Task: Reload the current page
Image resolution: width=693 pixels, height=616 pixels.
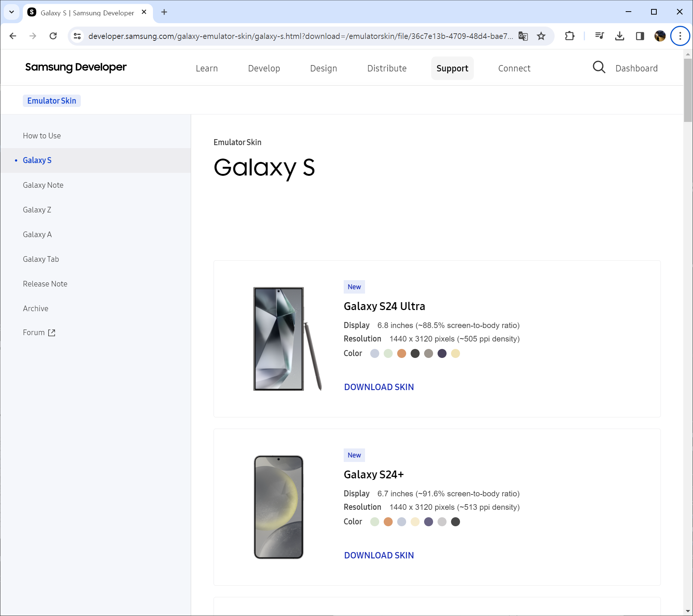Action: 53,36
